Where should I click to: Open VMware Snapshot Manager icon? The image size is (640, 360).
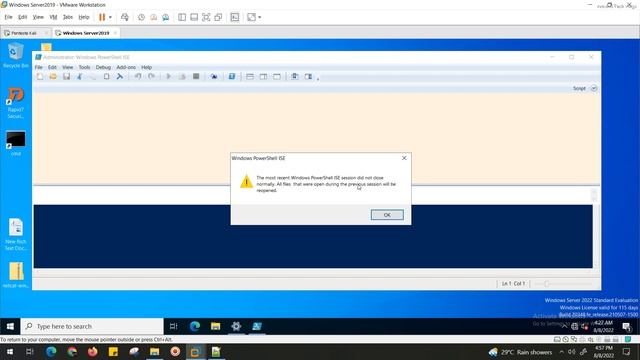(x=166, y=17)
